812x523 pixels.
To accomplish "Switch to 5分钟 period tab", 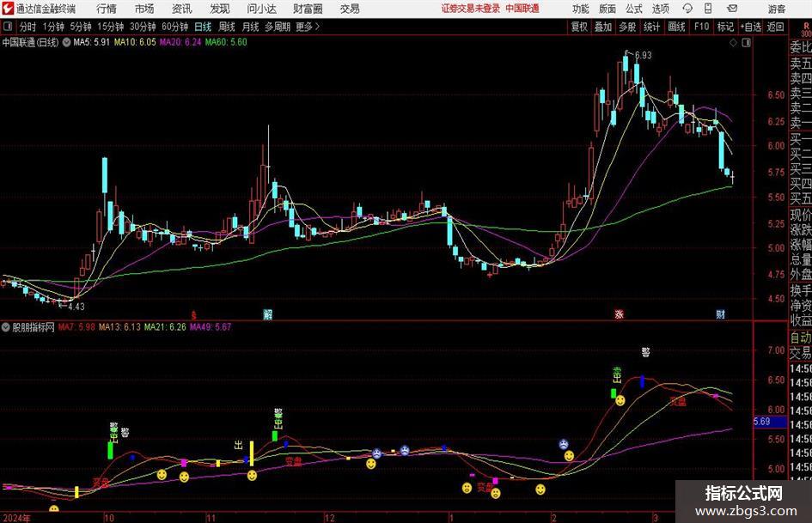I will (x=80, y=27).
